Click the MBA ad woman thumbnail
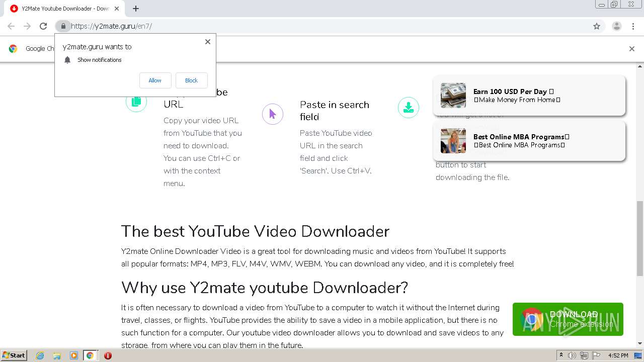Viewport: 644px width, 362px height. [x=453, y=141]
